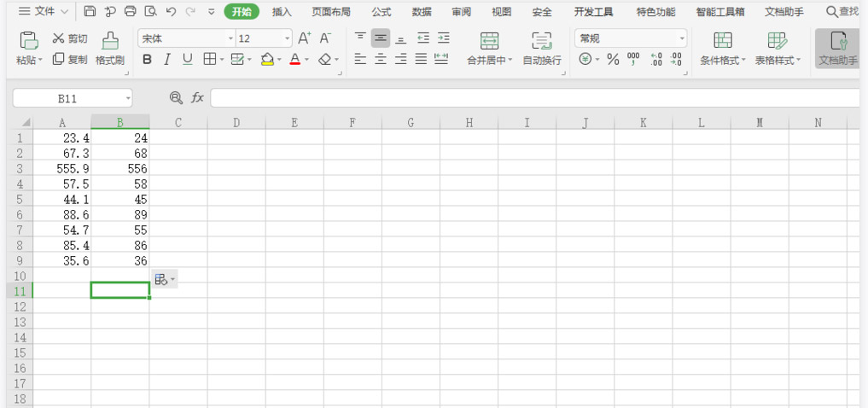Open the 公式 (Formulas) tab
The height and width of the screenshot is (408, 868).
point(381,12)
